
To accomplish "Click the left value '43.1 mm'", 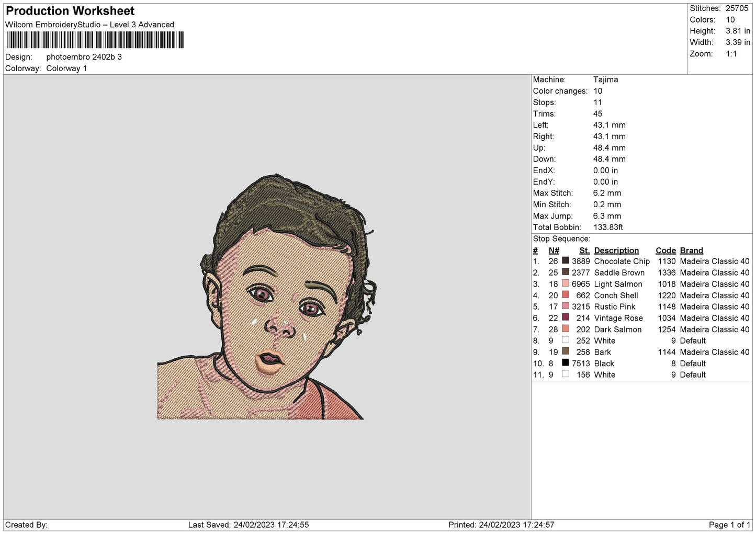I will [x=609, y=125].
